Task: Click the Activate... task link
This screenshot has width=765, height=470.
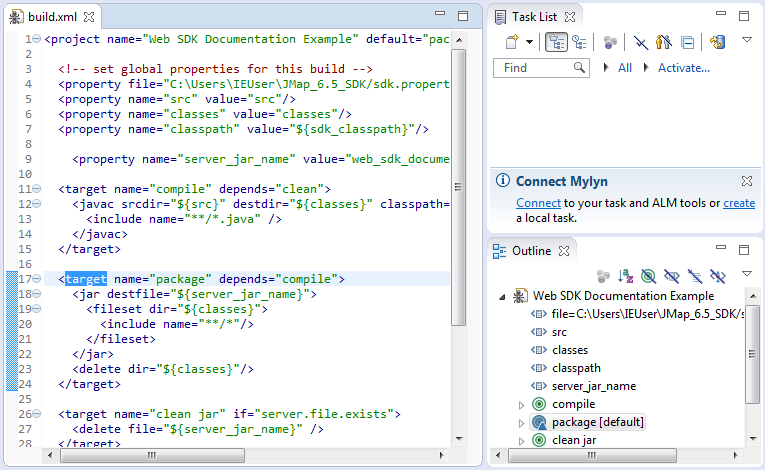Action: tap(683, 68)
